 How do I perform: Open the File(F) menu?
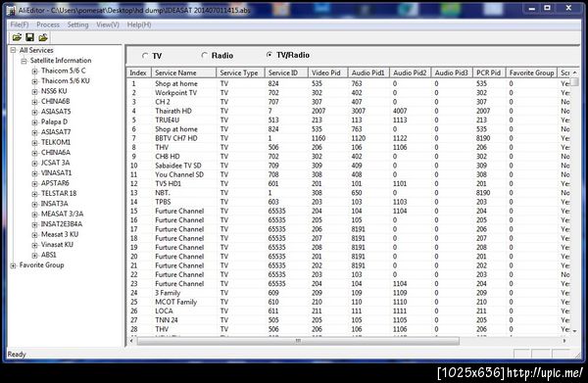point(20,24)
